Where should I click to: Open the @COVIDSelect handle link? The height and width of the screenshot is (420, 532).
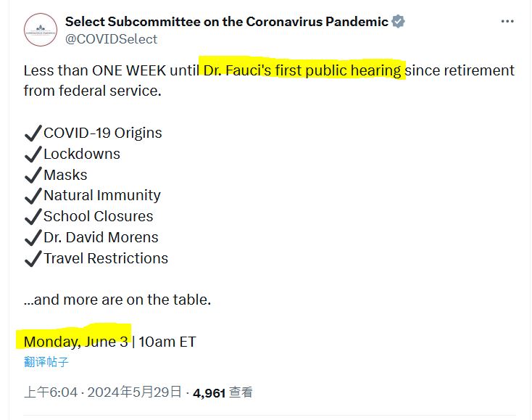click(111, 39)
